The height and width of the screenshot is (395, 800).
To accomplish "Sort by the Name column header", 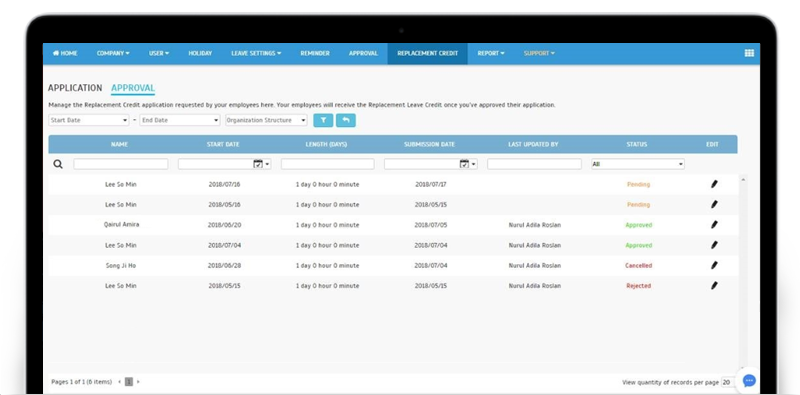I will (119, 144).
